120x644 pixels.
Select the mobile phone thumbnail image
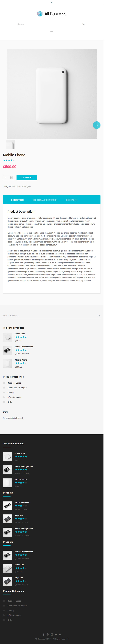(x=11, y=145)
